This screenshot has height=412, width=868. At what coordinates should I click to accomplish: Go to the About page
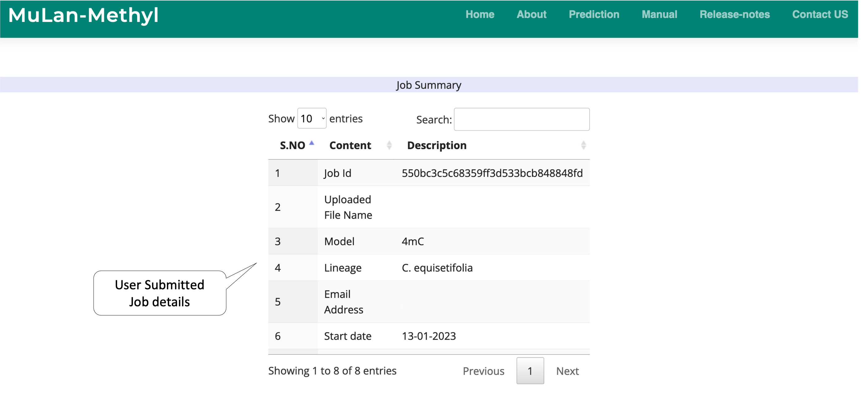531,14
